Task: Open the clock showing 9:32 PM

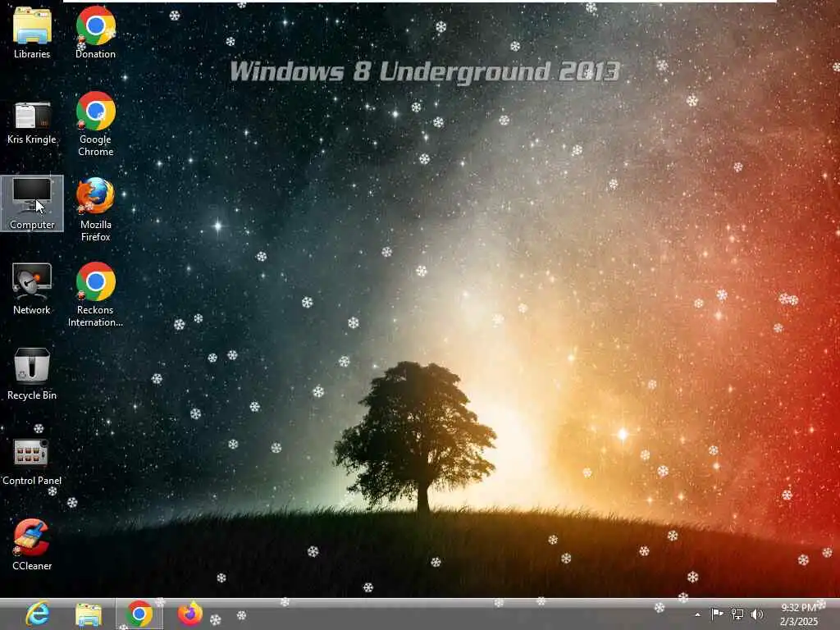Action: pos(798,608)
